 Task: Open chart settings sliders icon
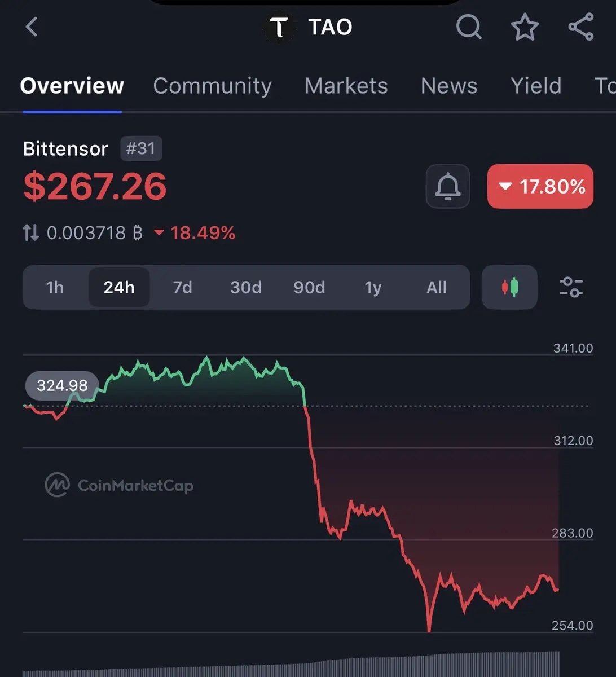(x=571, y=287)
